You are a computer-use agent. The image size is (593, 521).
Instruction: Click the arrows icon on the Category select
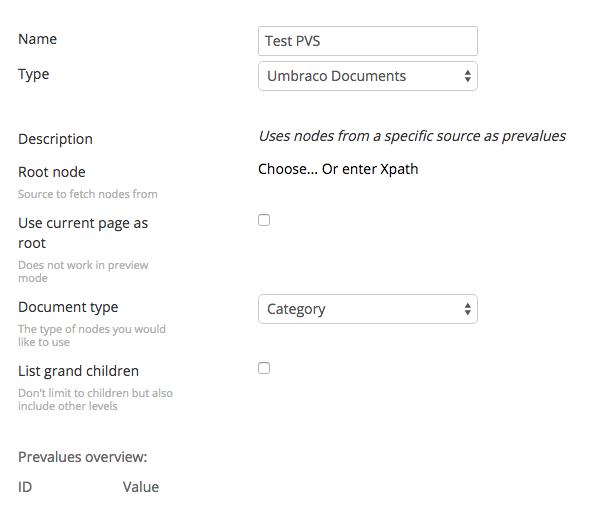coord(467,309)
